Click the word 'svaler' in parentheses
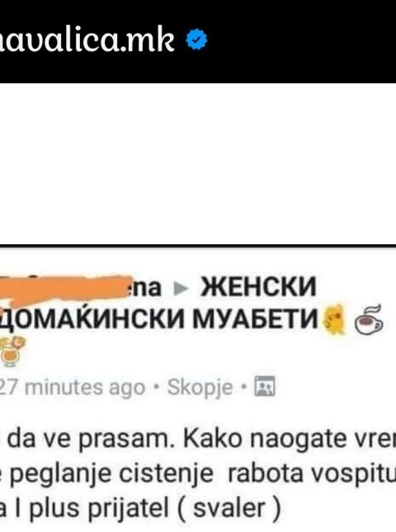Viewport: 396px width, 532px height. click(x=229, y=508)
